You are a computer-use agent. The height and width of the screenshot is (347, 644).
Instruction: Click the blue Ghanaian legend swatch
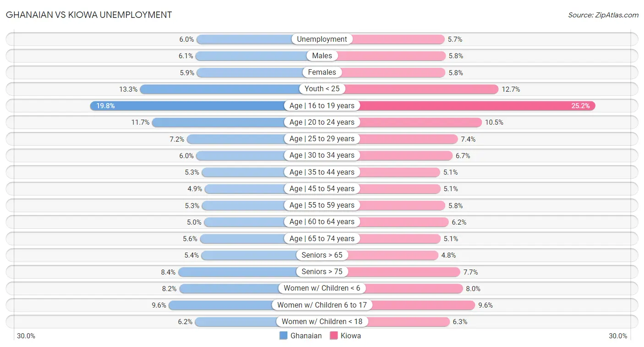tap(284, 336)
